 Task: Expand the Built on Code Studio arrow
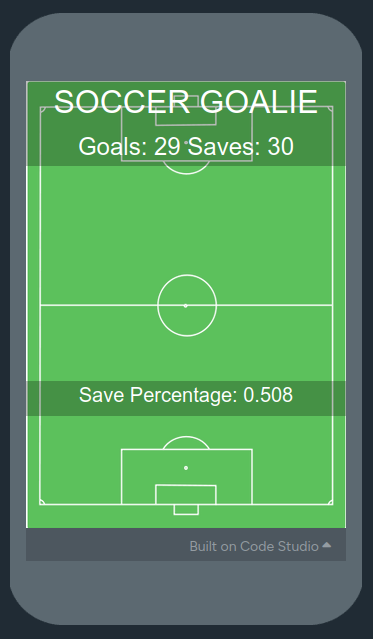tap(327, 545)
